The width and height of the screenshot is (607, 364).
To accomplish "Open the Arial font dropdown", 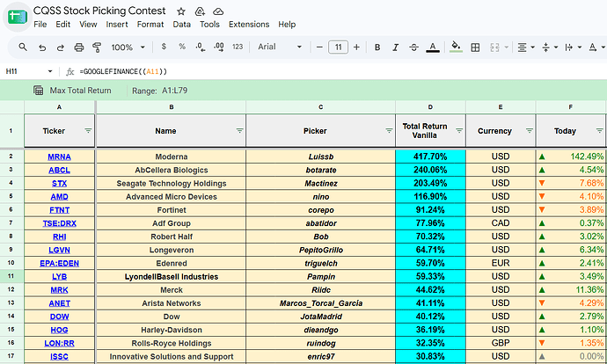I will coord(280,47).
